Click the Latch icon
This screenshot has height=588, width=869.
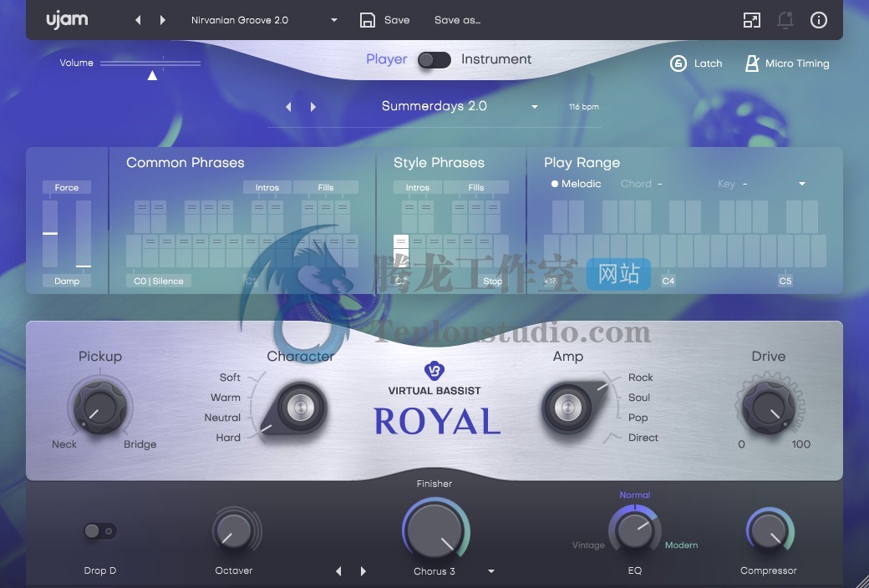pyautogui.click(x=678, y=63)
